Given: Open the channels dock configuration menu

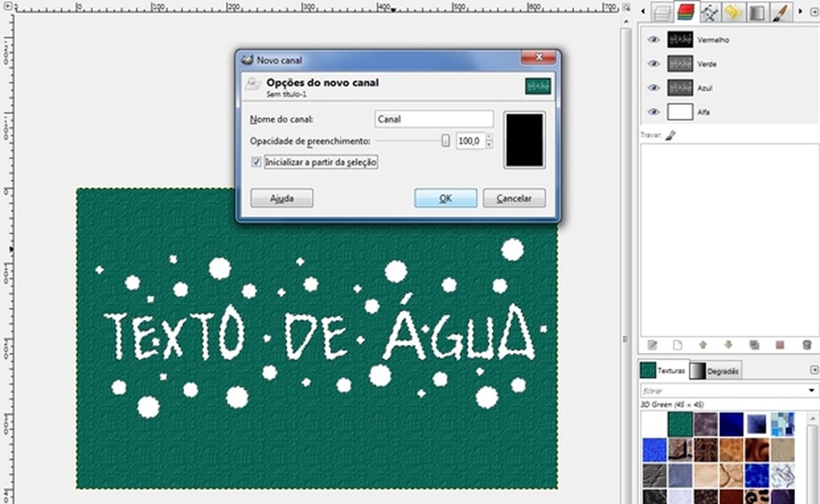Looking at the screenshot, I should [x=813, y=11].
